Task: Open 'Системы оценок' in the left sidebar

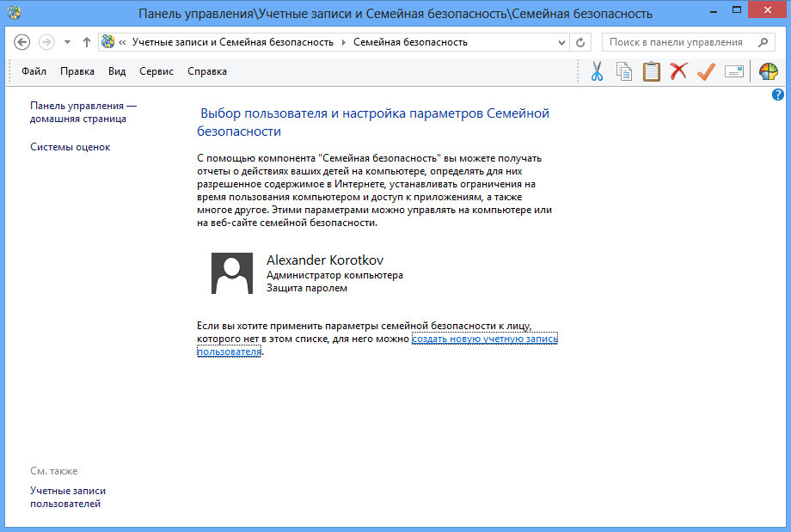Action: click(x=71, y=147)
